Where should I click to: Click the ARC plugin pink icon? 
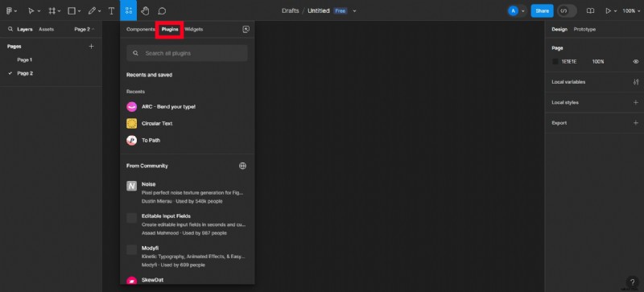(131, 107)
